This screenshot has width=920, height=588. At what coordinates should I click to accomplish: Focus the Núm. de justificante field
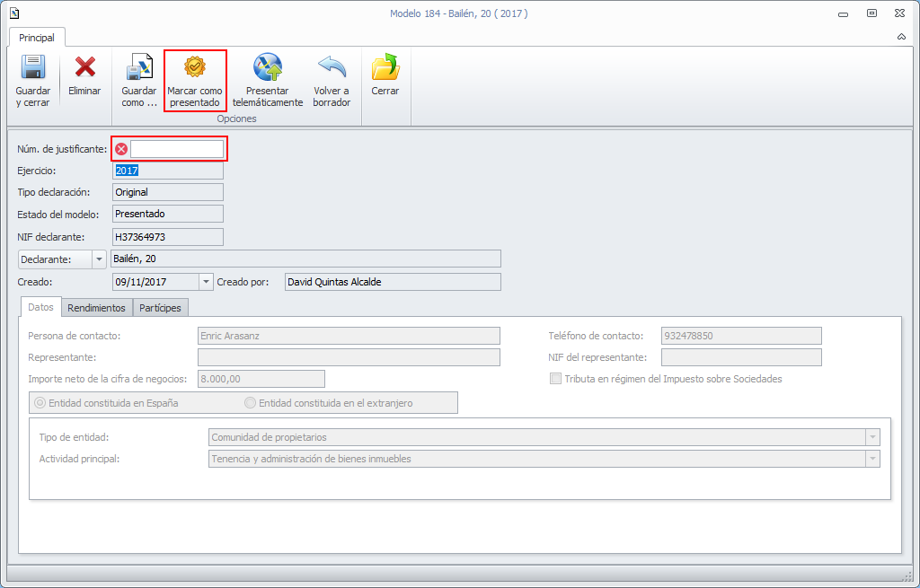click(177, 149)
